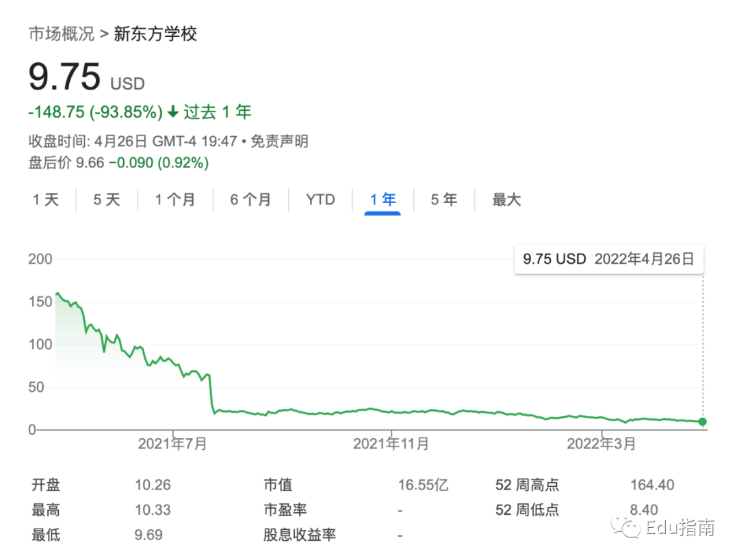The height and width of the screenshot is (560, 739).
Task: Select the YTD range tab
Action: [x=320, y=200]
